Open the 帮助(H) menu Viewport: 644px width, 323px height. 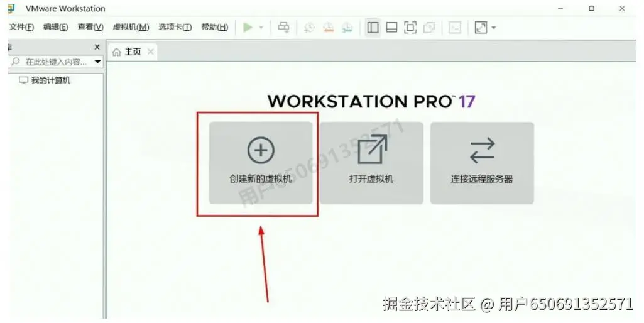[214, 27]
